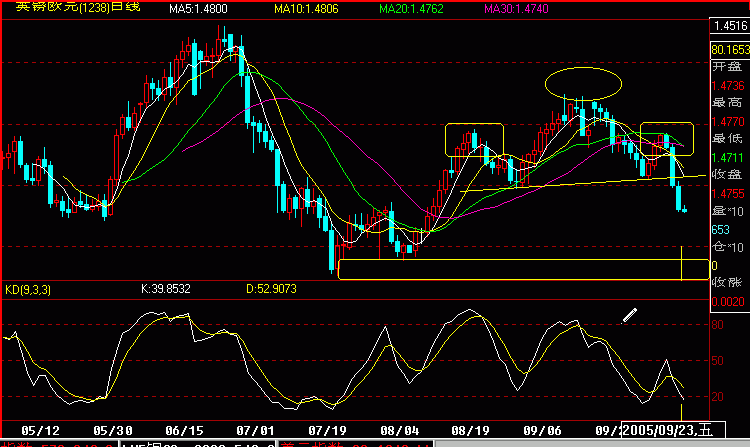Select the low value 1.4711
The width and height of the screenshot is (750, 447).
coord(728,158)
